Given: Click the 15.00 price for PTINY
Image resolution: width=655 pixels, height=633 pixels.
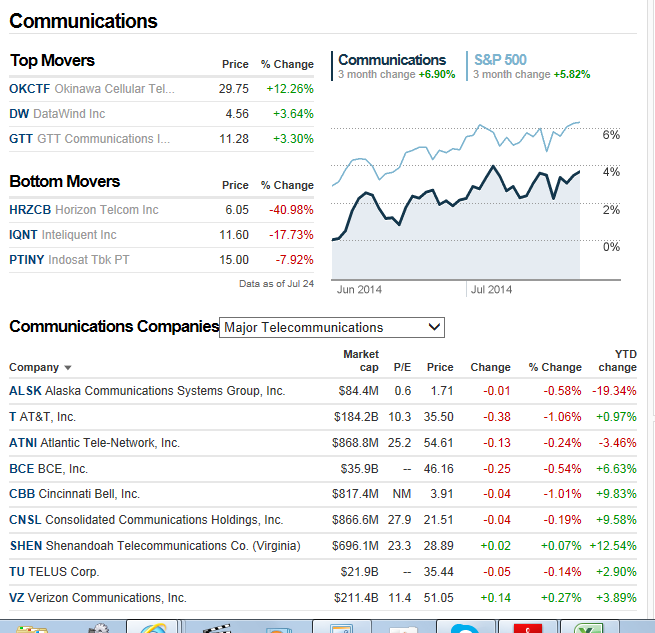Looking at the screenshot, I should 234,260.
